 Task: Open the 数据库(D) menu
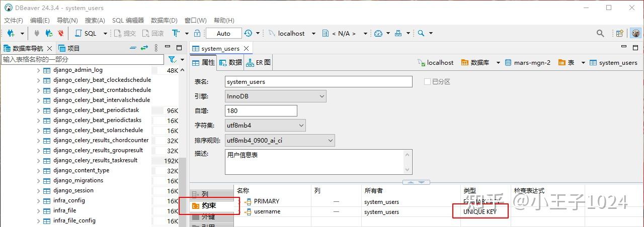click(x=164, y=21)
